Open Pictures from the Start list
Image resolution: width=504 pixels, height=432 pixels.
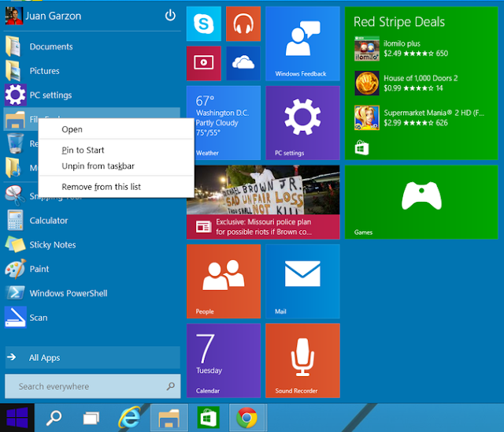coord(91,71)
